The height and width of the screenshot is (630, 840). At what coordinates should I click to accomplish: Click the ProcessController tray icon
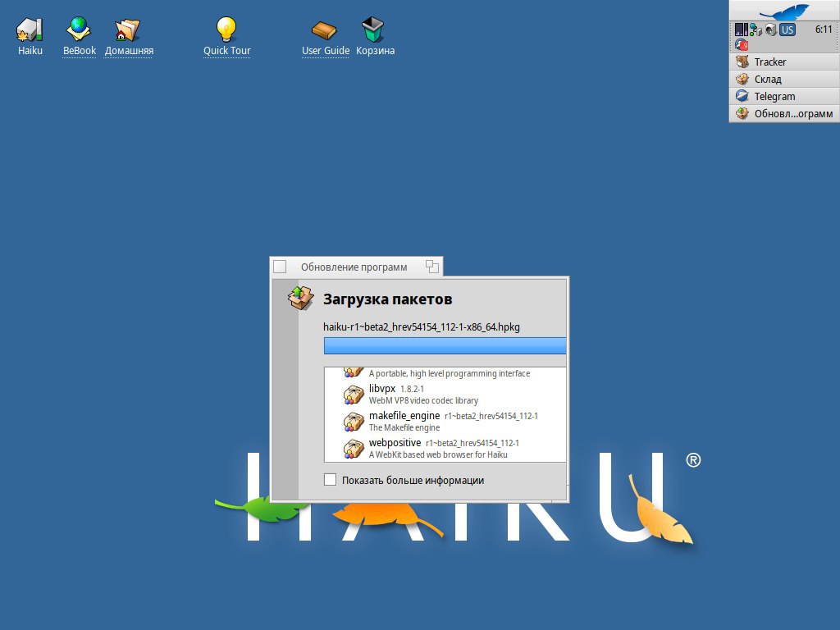[741, 30]
